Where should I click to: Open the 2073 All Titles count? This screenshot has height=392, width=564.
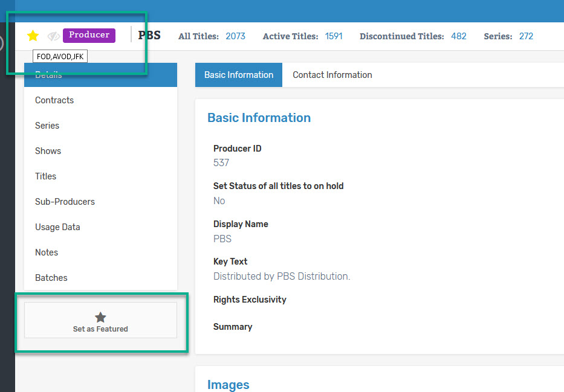pyautogui.click(x=235, y=36)
